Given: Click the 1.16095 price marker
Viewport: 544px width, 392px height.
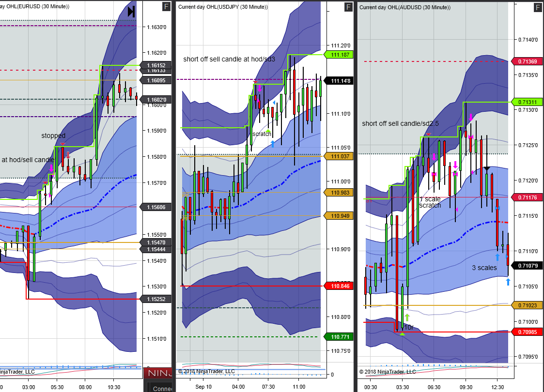Looking at the screenshot, I should pyautogui.click(x=156, y=80).
